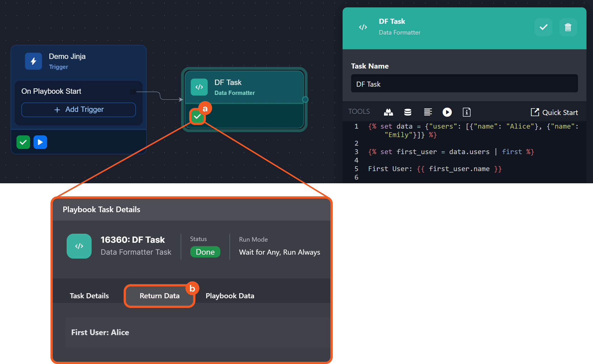Open the Quick Start link
The height and width of the screenshot is (364, 593).
pyautogui.click(x=554, y=112)
